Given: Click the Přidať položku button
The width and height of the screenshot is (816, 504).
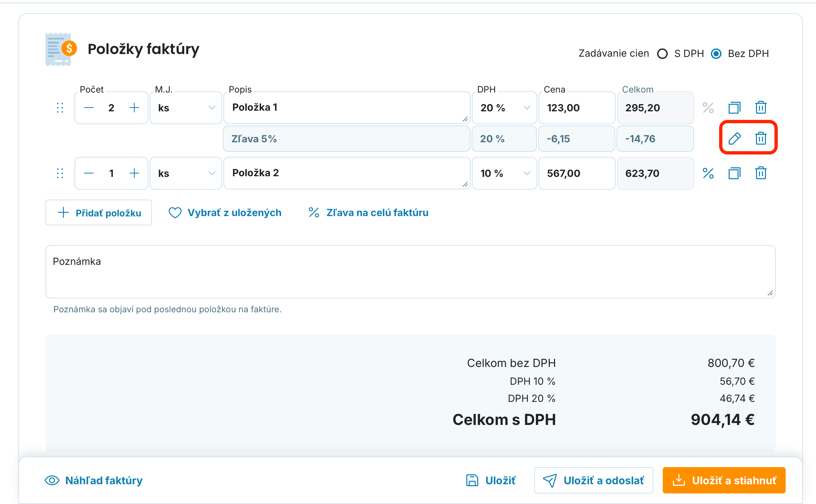Looking at the screenshot, I should (99, 213).
